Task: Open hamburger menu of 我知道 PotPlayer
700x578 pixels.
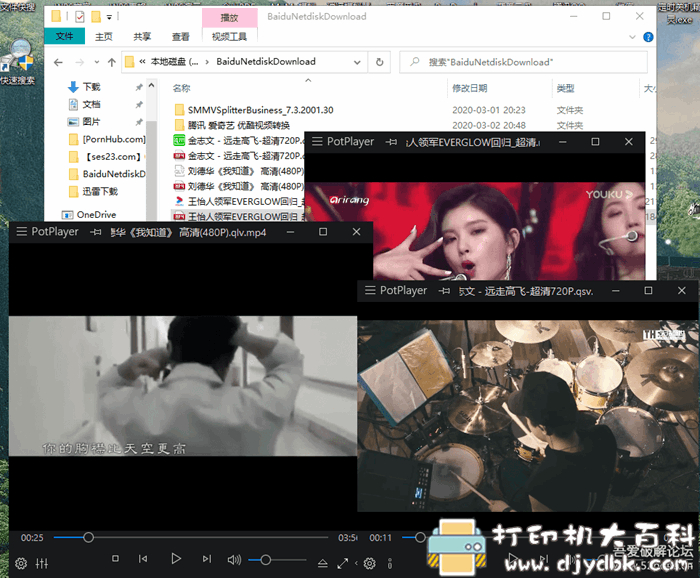Action: tap(21, 232)
